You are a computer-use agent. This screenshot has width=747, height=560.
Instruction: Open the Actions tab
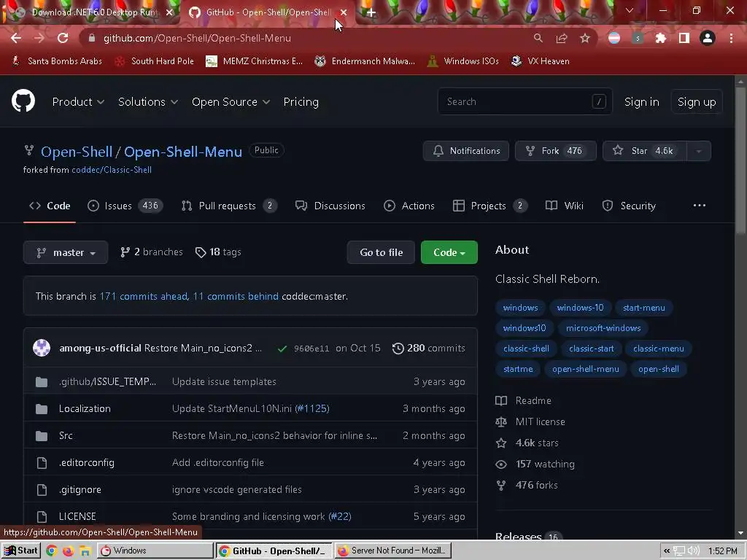(409, 206)
